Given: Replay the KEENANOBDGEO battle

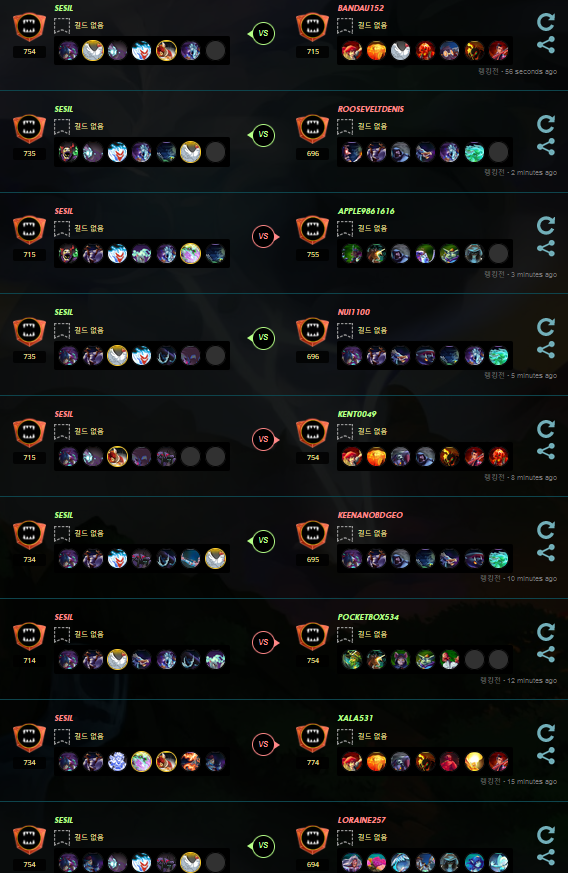Looking at the screenshot, I should pyautogui.click(x=546, y=530).
